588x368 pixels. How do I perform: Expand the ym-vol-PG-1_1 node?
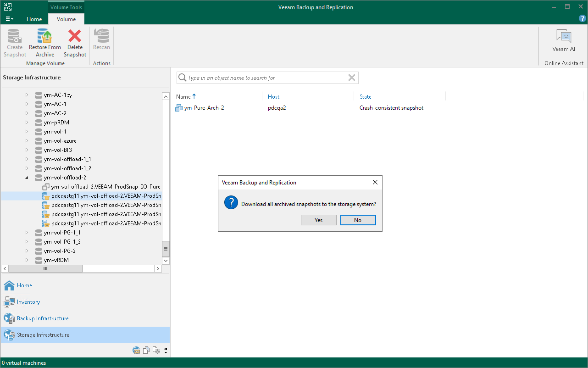pyautogui.click(x=27, y=233)
